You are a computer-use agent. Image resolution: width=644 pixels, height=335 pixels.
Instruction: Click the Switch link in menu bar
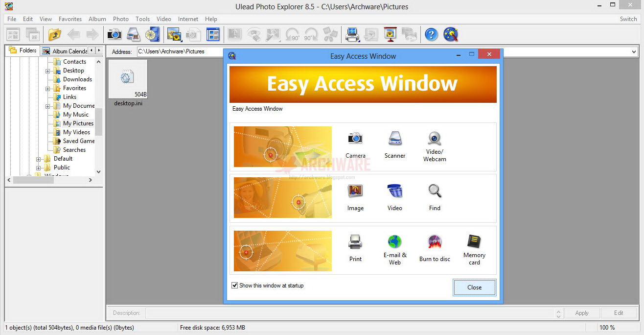[628, 19]
